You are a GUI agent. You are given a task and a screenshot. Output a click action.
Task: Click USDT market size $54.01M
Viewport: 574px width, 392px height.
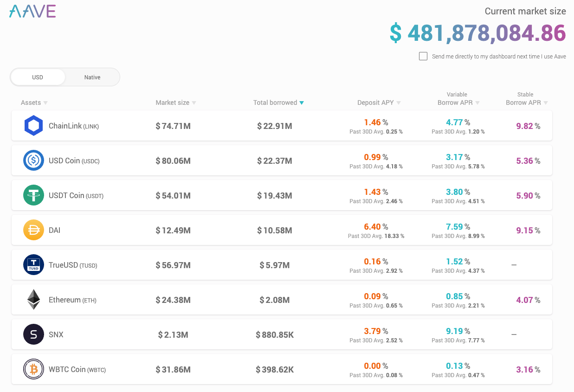[173, 195]
